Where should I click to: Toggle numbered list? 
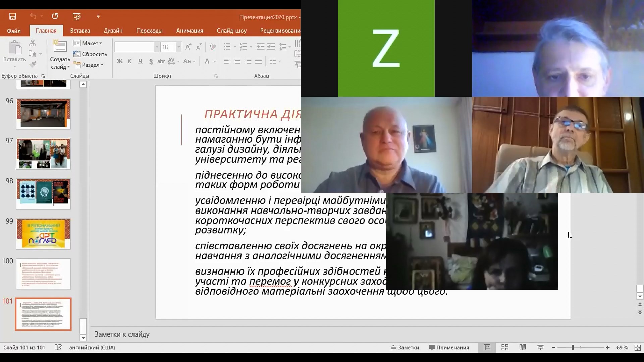pos(244,47)
